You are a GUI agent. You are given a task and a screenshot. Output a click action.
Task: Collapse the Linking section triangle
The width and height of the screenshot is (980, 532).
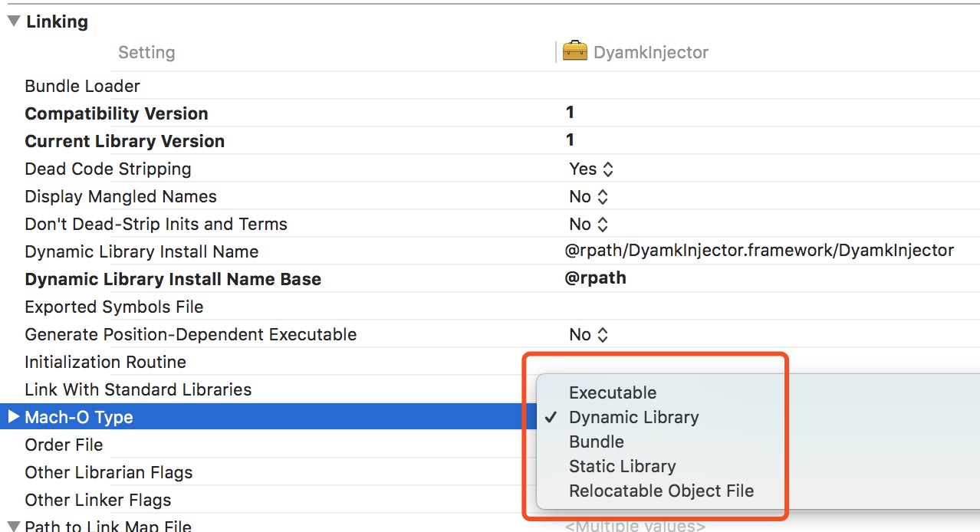tap(13, 21)
